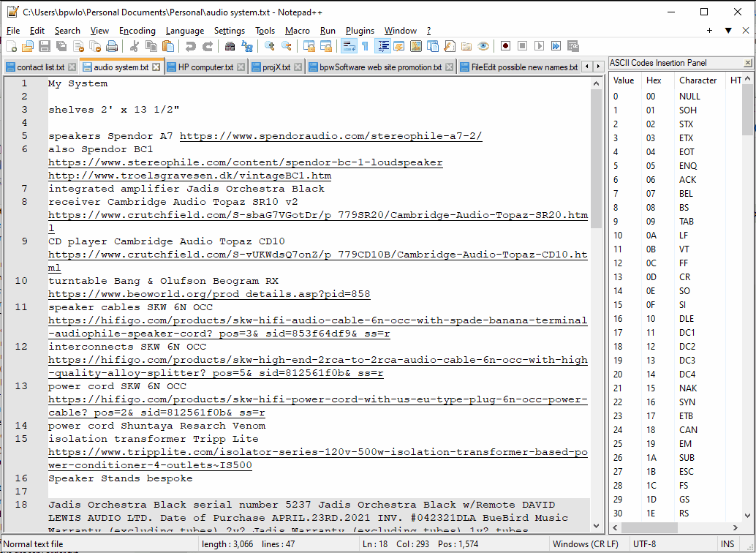Click the Open file folder icon
The height and width of the screenshot is (553, 756).
(28, 46)
